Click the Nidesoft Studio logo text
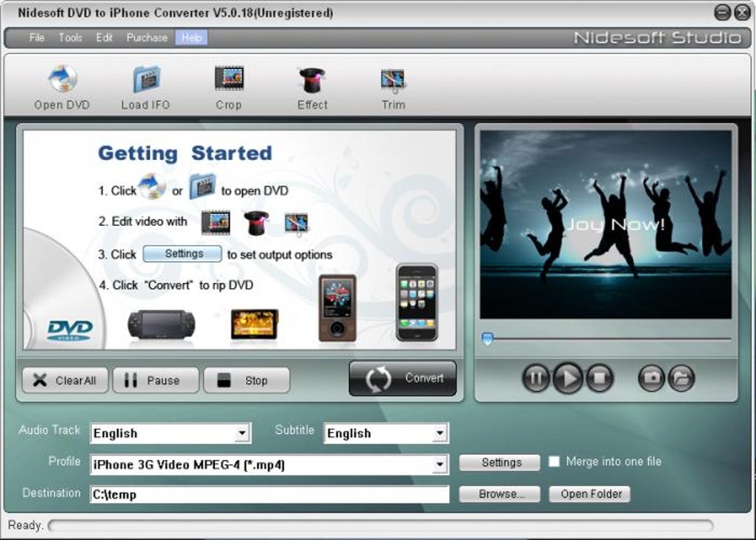 [x=657, y=38]
